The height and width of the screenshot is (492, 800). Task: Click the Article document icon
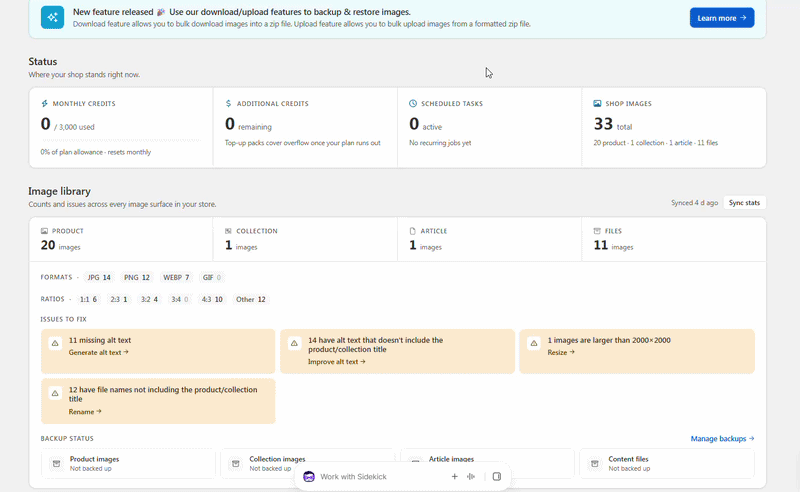pos(413,231)
